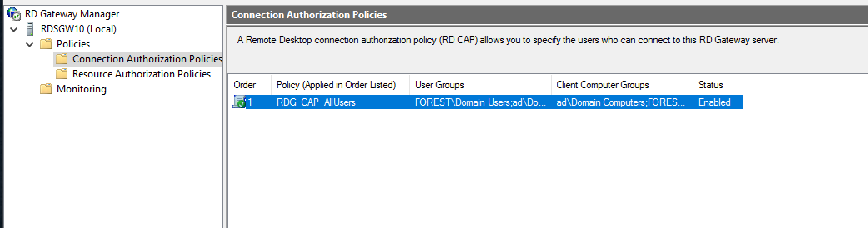Select Connection Authorization Policies tree item
Screen dimensions: 868x228
tap(147, 59)
